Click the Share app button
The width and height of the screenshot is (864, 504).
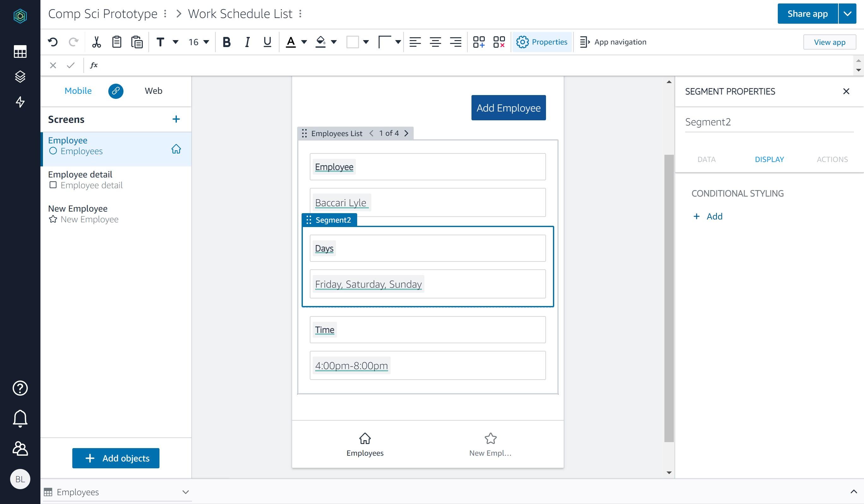(807, 14)
